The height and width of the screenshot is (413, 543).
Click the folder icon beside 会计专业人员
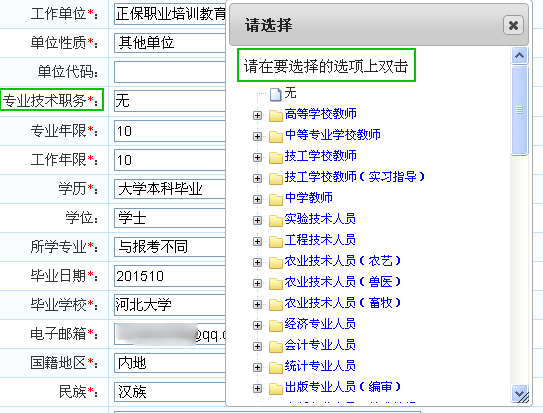276,347
